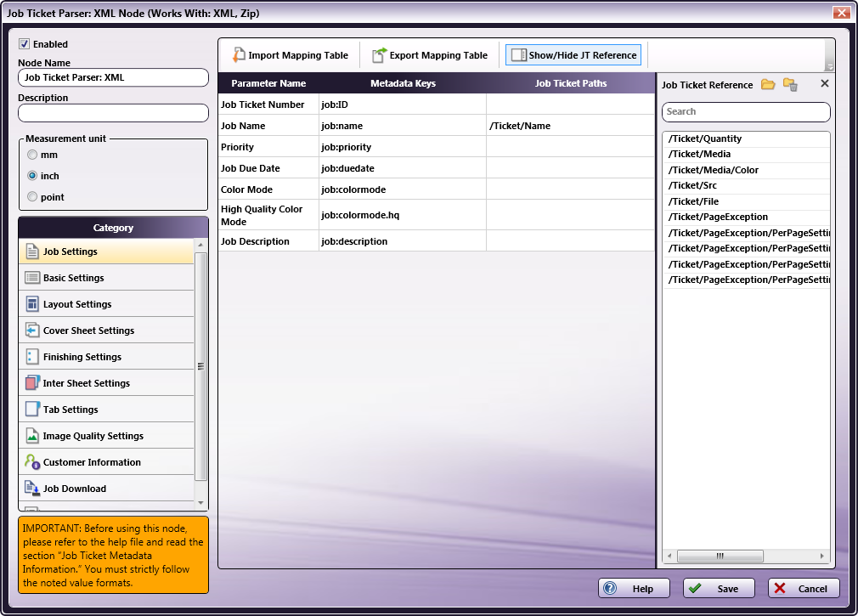Click the Image Quality Settings icon

[32, 436]
